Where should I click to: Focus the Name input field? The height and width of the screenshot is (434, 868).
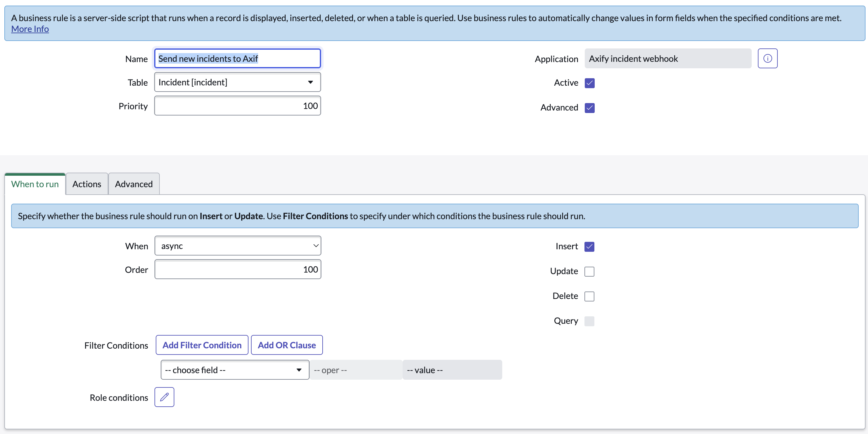click(x=237, y=58)
